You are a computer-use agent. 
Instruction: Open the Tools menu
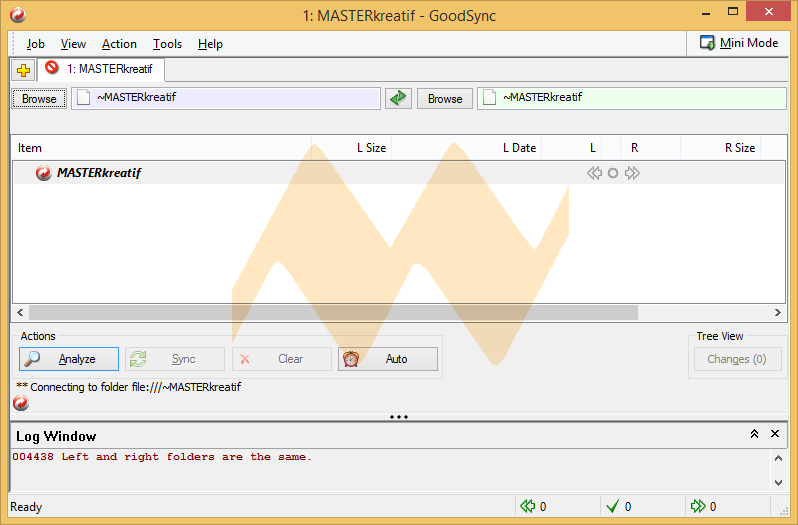(167, 44)
